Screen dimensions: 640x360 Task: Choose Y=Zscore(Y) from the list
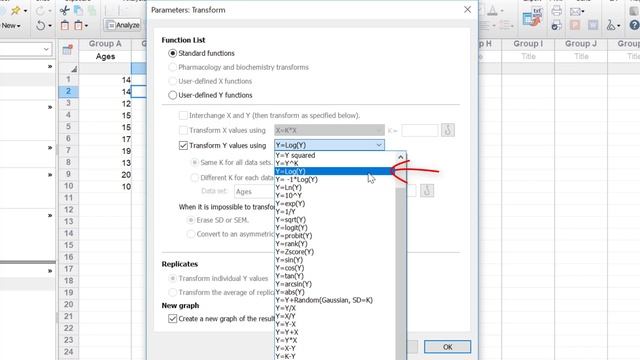pyautogui.click(x=335, y=252)
